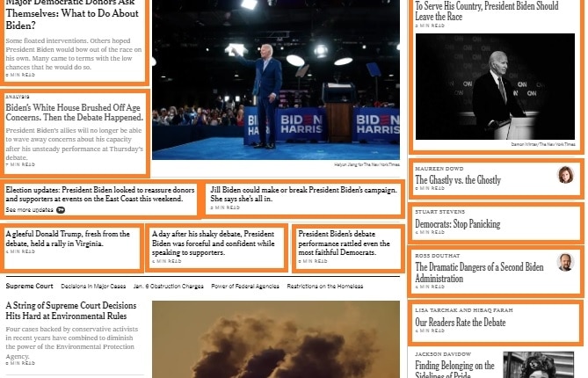Click the photo of Biden at podium
The image size is (588, 378).
pyautogui.click(x=495, y=88)
